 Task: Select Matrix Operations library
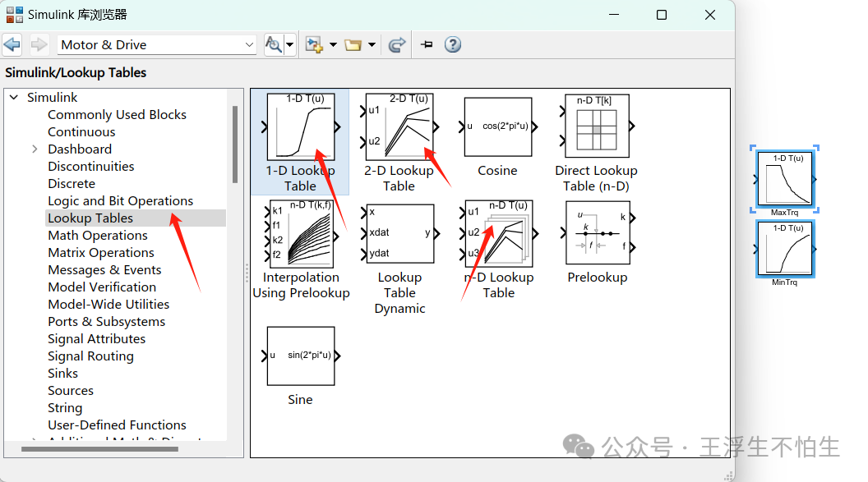[101, 253]
